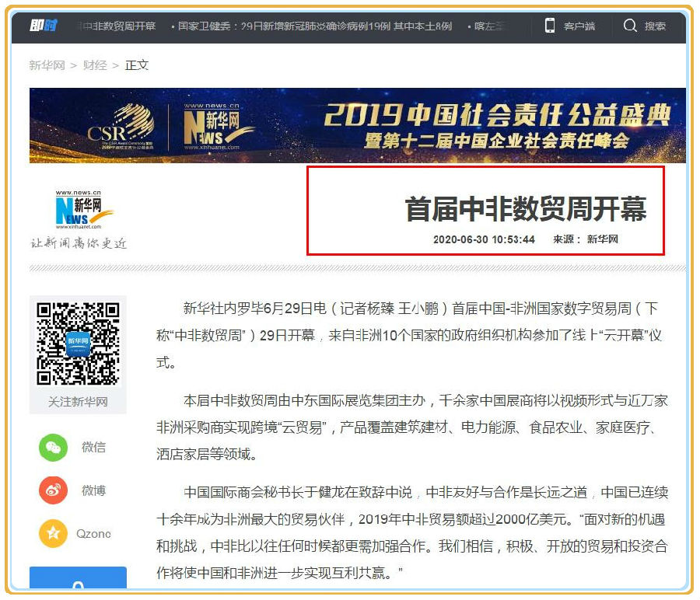The height and width of the screenshot is (600, 700).
Task: Click the 微博 share label
Action: 93,490
